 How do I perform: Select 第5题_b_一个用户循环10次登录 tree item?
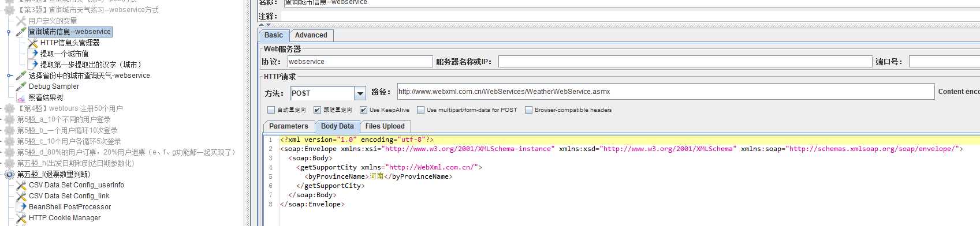(67, 130)
